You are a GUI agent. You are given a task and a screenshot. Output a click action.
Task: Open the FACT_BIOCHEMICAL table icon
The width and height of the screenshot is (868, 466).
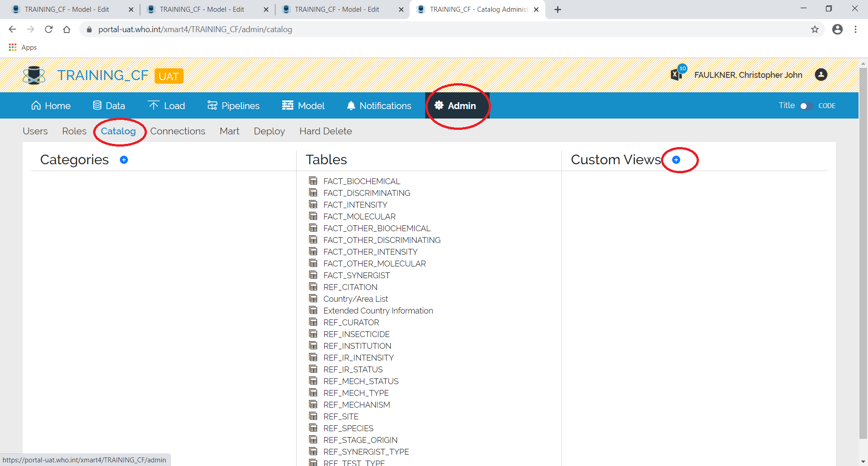pos(313,181)
